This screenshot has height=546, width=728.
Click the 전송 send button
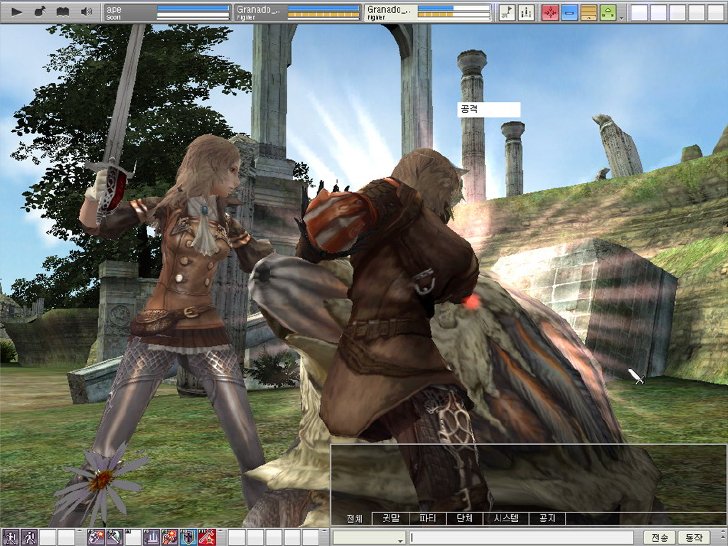click(659, 538)
